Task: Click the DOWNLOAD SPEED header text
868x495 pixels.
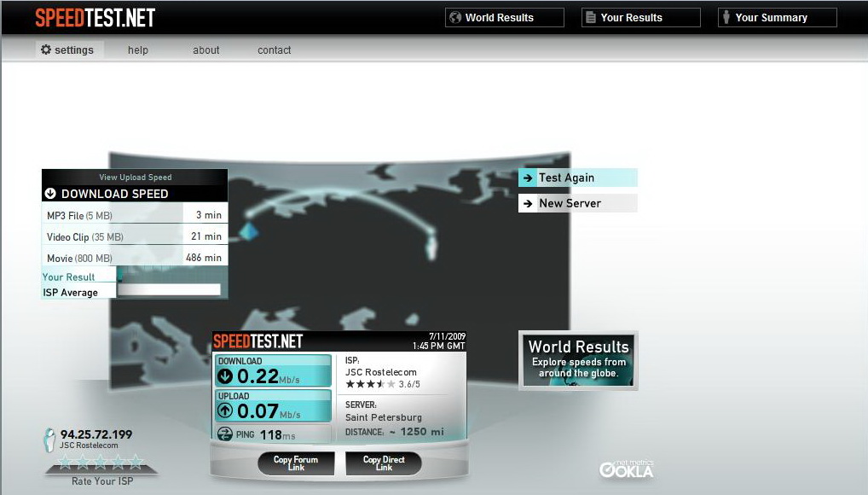Action: pos(114,194)
